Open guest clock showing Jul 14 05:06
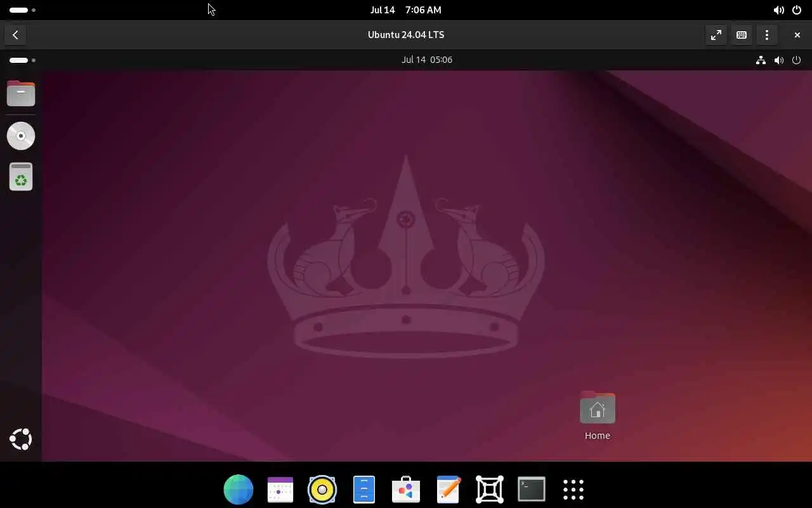 pyautogui.click(x=427, y=60)
